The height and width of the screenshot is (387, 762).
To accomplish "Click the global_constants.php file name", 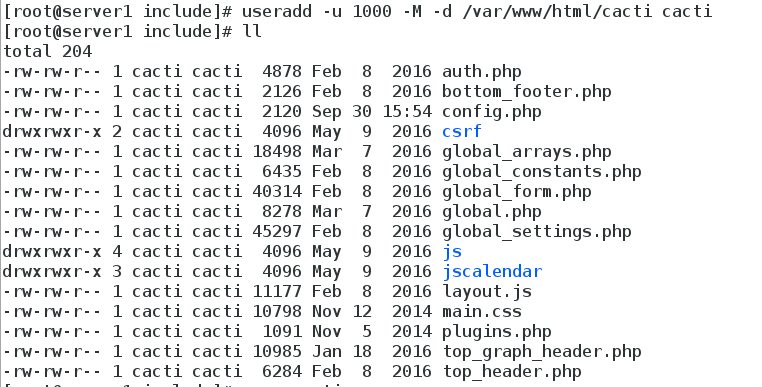I will 541,172.
